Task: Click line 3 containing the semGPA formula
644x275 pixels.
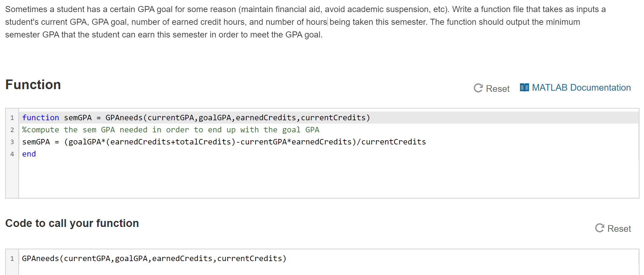Action: click(223, 142)
